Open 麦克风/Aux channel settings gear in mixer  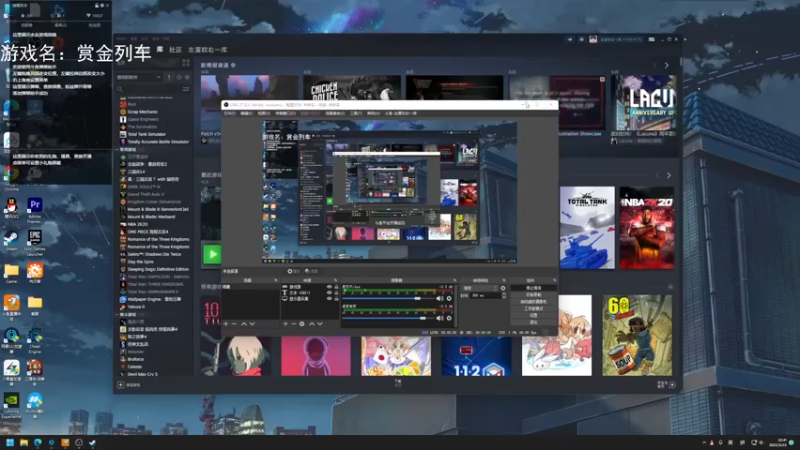[x=449, y=298]
